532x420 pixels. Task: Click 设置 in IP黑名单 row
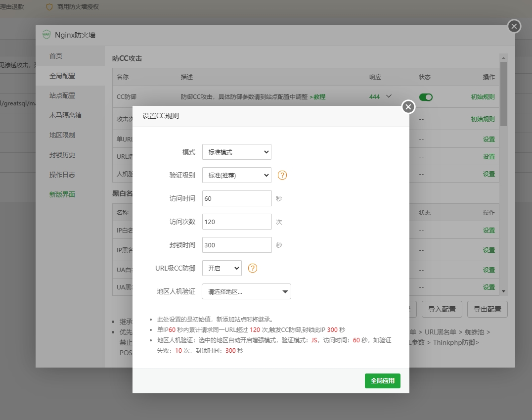(x=489, y=250)
